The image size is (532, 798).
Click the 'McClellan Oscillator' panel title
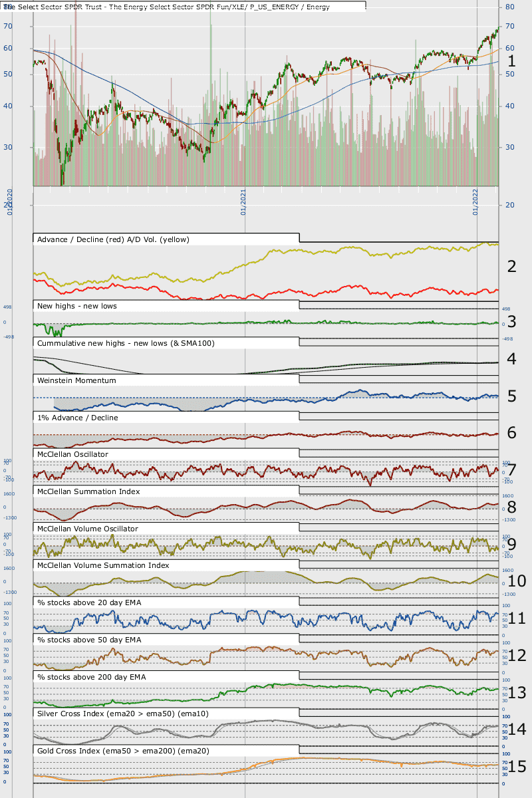click(x=73, y=454)
